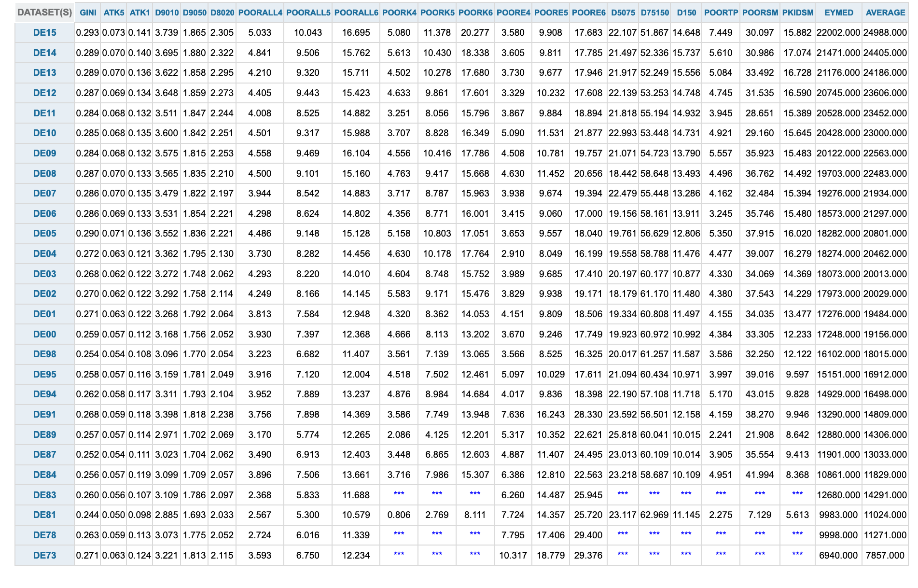The image size is (918, 588).
Task: Open the DE01 dataset link
Action: (x=44, y=314)
